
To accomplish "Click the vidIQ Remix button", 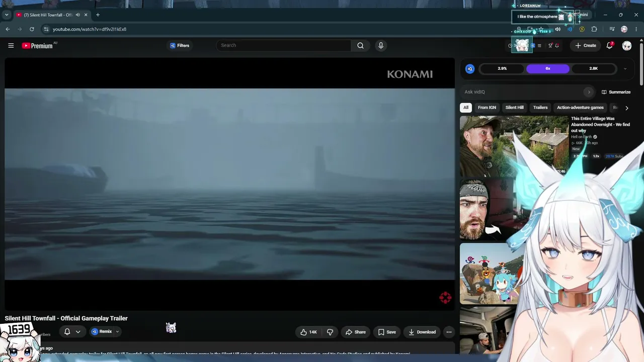I will tap(102, 332).
